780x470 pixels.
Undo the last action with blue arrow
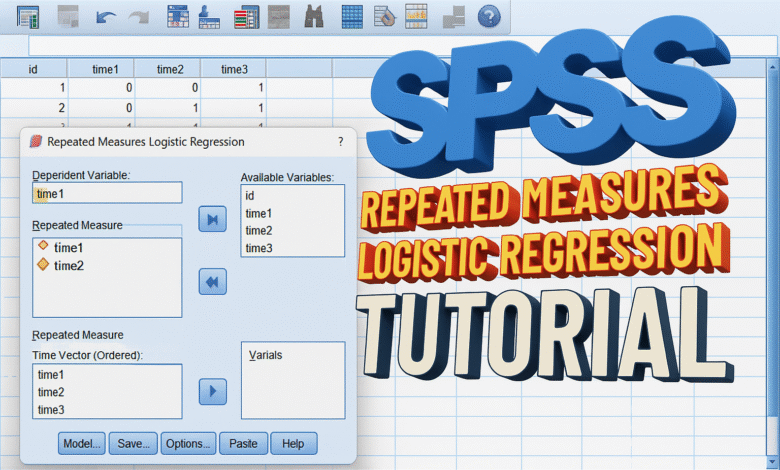click(x=105, y=18)
